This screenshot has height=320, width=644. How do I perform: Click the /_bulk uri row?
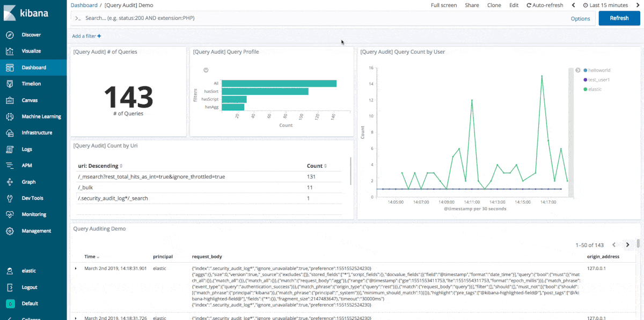coord(209,188)
